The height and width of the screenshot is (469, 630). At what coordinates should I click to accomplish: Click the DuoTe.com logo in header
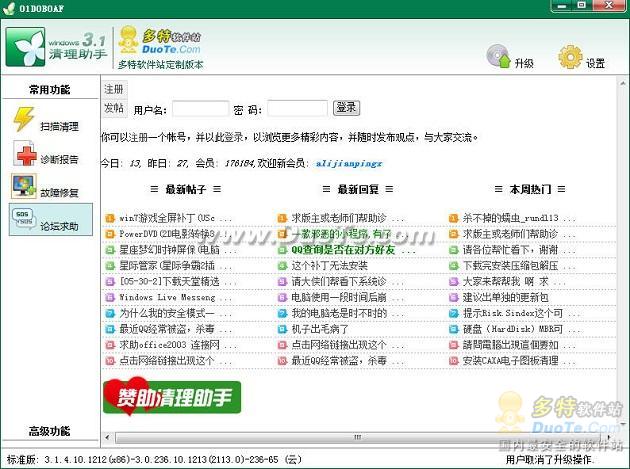[x=161, y=41]
